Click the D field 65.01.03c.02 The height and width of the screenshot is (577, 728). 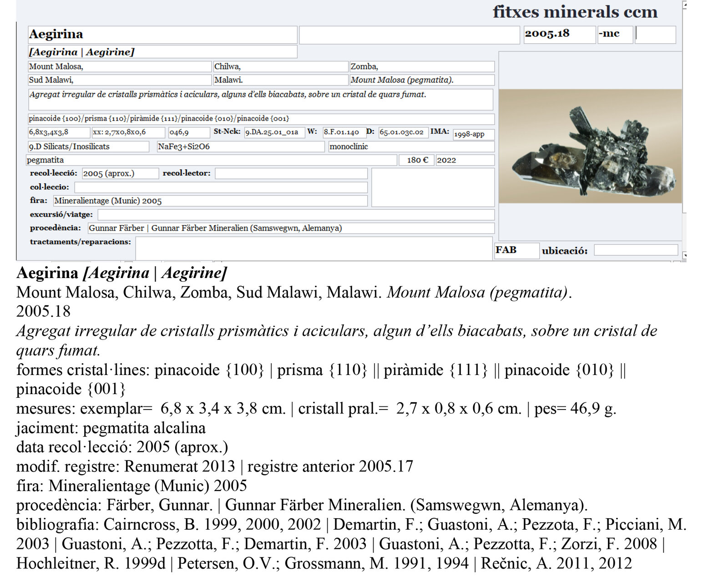403,132
